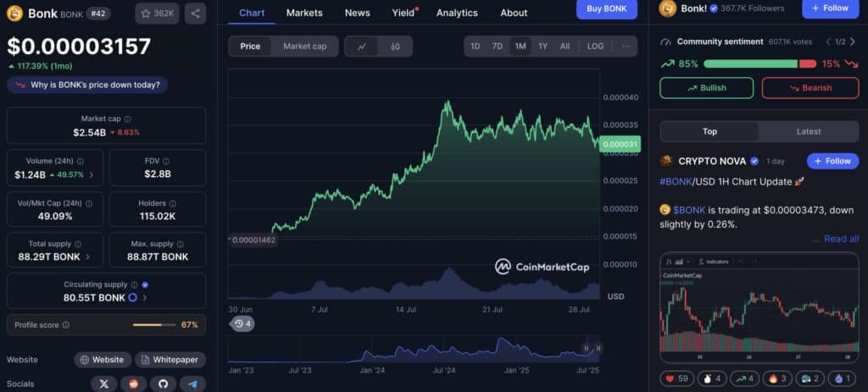Vote Bullish on sentiment
The width and height of the screenshot is (868, 392).
coord(706,88)
